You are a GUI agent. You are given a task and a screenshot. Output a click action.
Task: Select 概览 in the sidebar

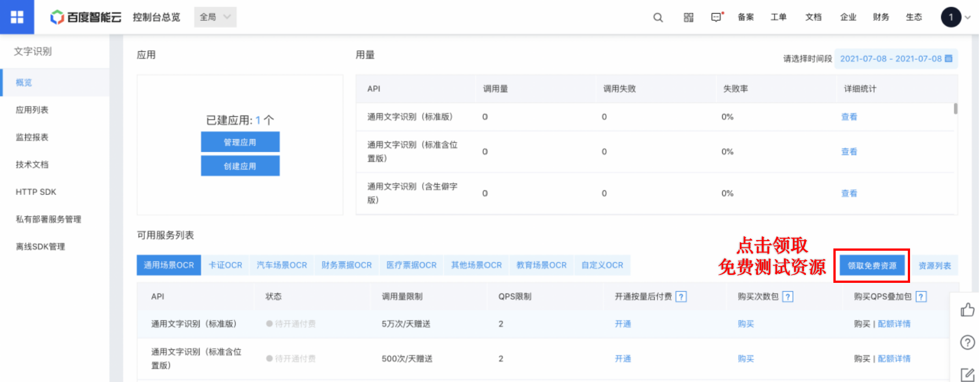pyautogui.click(x=55, y=82)
